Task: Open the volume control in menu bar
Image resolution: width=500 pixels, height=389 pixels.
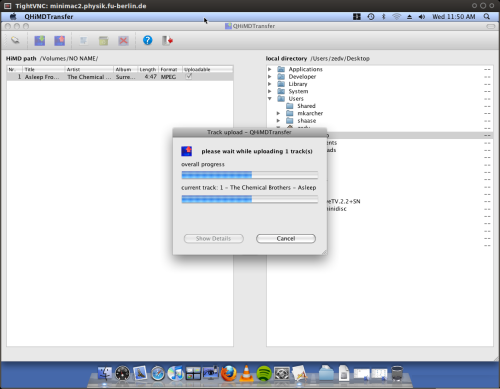Action: (422, 16)
